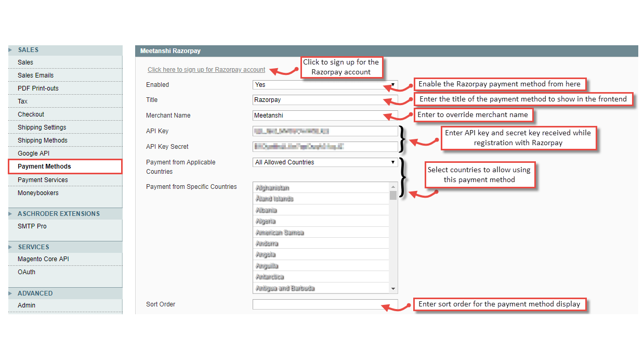644x359 pixels.
Task: Focus the Title field containing Razorpay
Action: coord(325,100)
